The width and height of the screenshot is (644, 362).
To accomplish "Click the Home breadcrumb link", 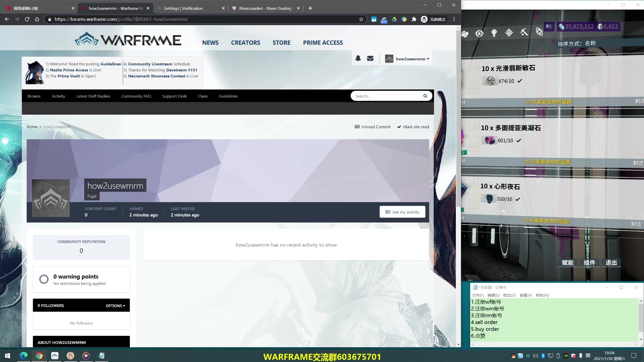I will coord(32,127).
